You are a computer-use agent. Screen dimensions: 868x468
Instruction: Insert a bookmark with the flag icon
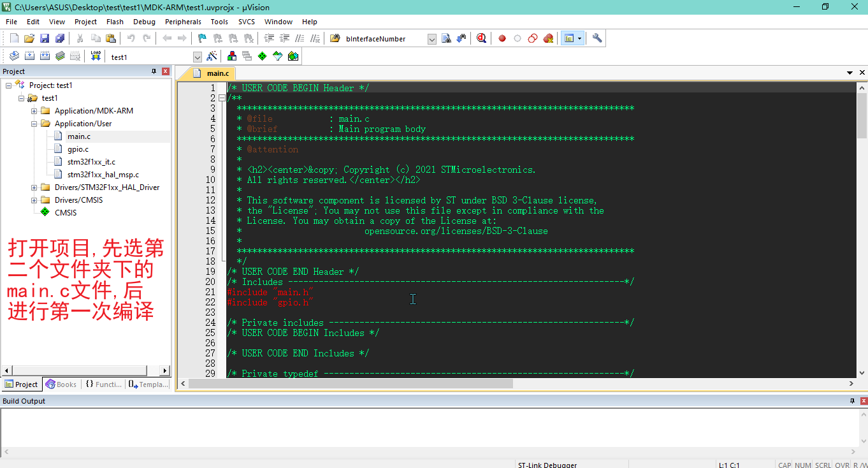click(x=203, y=38)
